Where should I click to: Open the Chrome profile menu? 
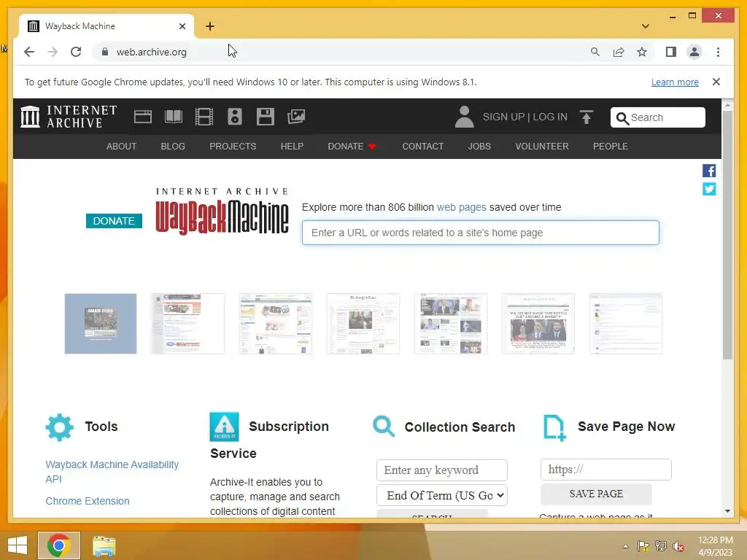[694, 52]
